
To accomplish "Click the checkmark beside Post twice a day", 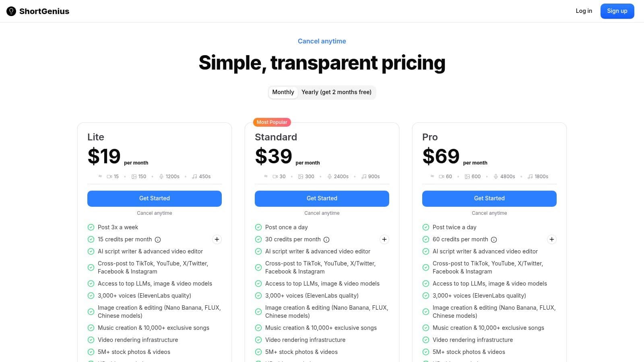I will (426, 227).
